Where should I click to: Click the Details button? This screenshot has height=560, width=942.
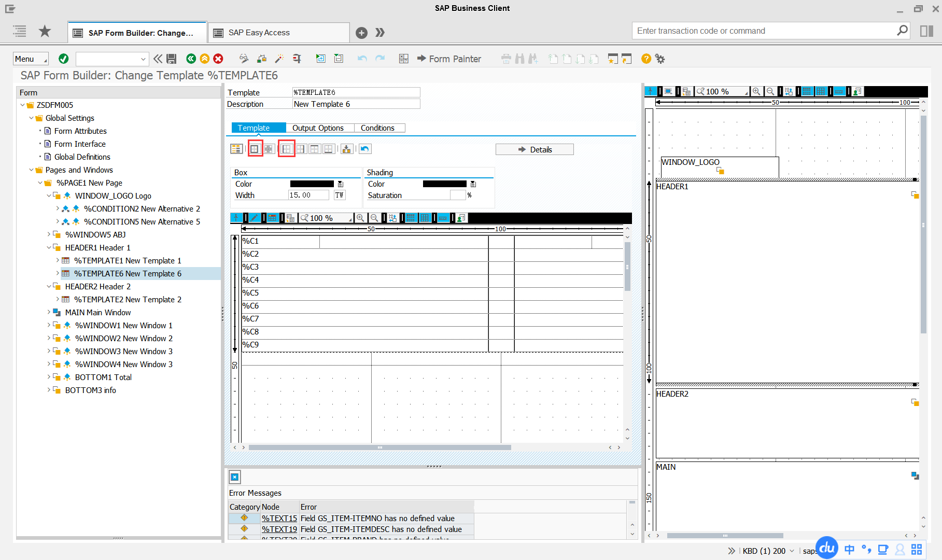[x=535, y=149]
